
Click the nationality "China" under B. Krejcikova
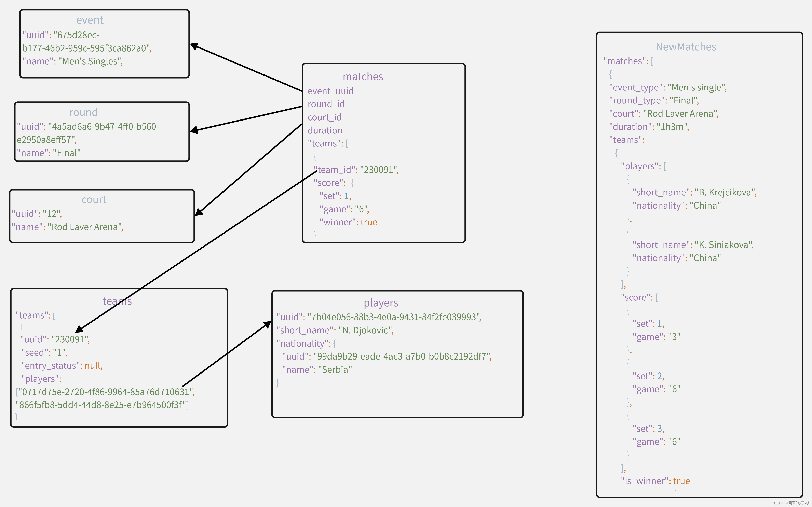[x=677, y=206]
